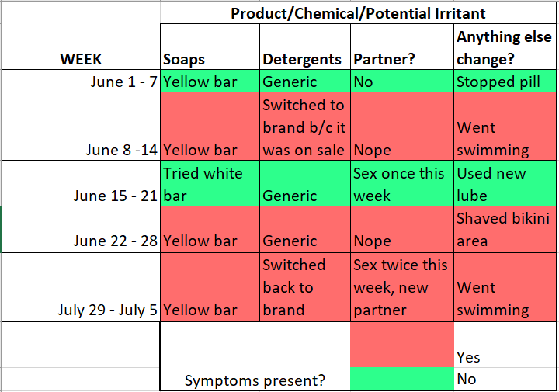Click the 'Used new lube' cell
The image size is (559, 392).
point(505,183)
